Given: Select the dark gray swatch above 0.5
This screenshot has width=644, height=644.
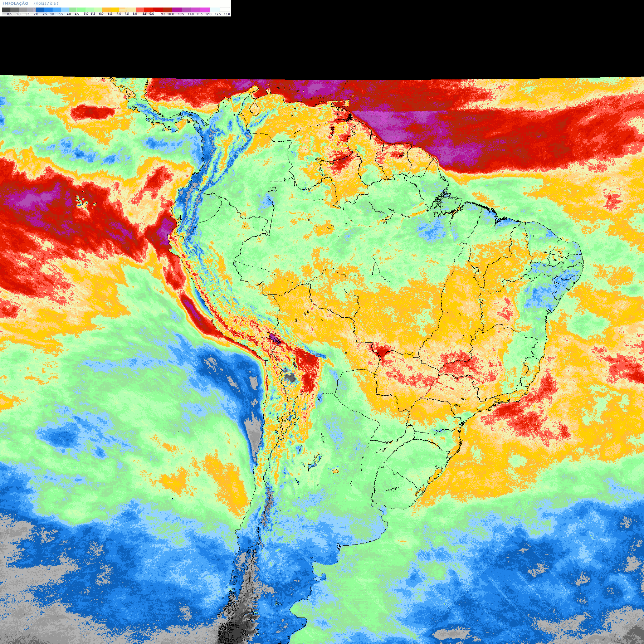Looking at the screenshot, I should [6, 10].
